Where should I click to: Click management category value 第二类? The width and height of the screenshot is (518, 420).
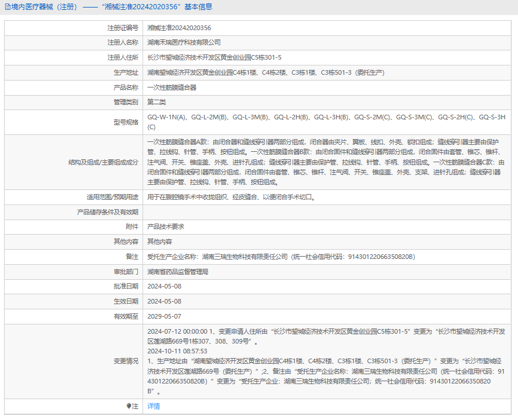coord(156,102)
